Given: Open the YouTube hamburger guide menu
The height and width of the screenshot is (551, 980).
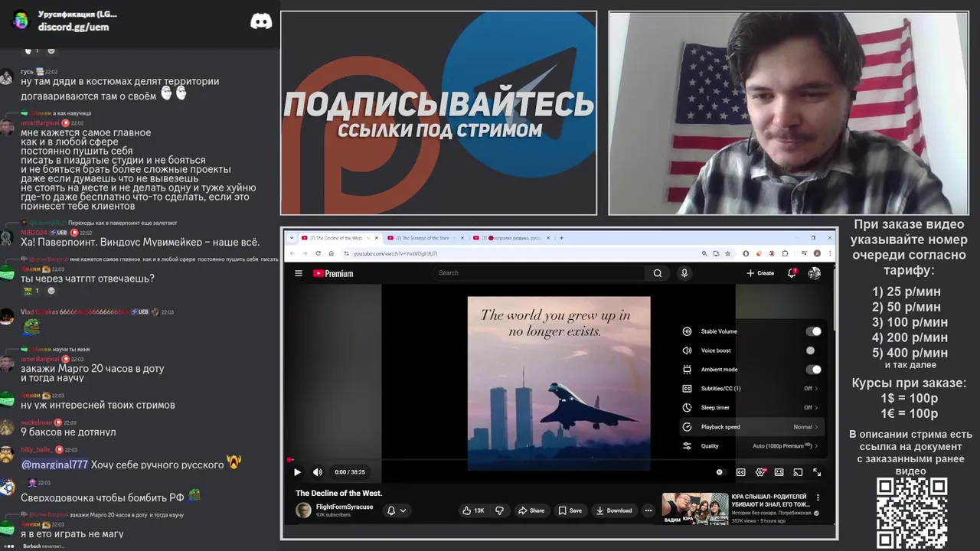Looking at the screenshot, I should 299,273.
